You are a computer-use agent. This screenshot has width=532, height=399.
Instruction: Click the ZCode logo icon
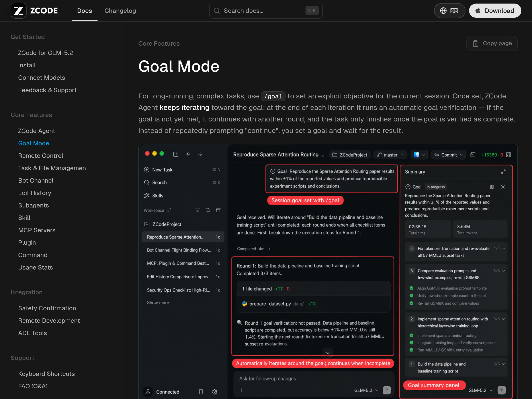[x=19, y=11]
